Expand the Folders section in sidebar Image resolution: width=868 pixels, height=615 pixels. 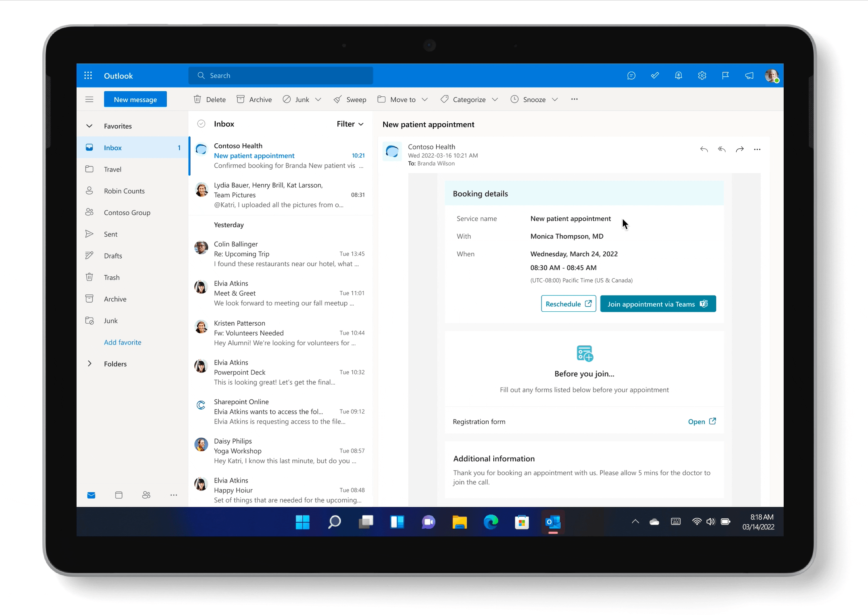click(90, 363)
